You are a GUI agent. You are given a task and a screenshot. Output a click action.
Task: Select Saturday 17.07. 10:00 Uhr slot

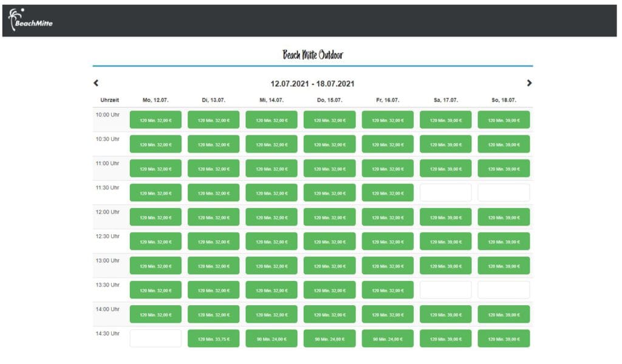[x=445, y=120]
